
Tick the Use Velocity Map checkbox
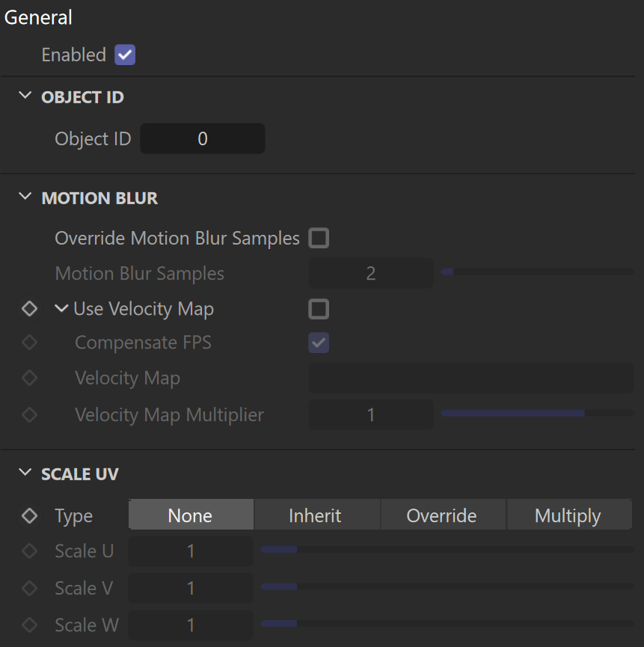coord(319,309)
